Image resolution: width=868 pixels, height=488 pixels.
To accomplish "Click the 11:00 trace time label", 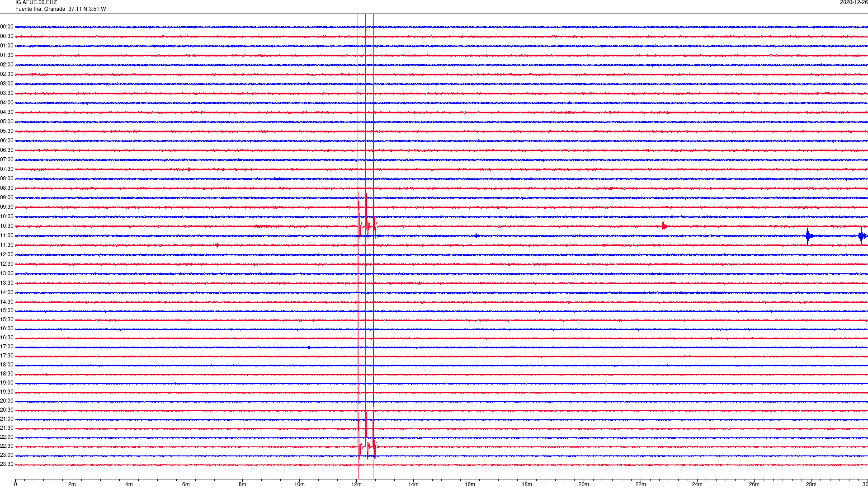I will (x=7, y=236).
